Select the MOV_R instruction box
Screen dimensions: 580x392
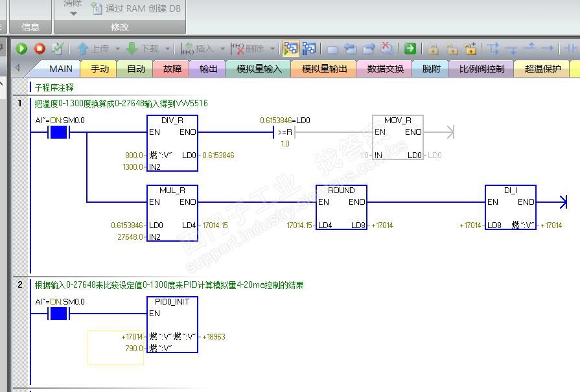coord(398,137)
